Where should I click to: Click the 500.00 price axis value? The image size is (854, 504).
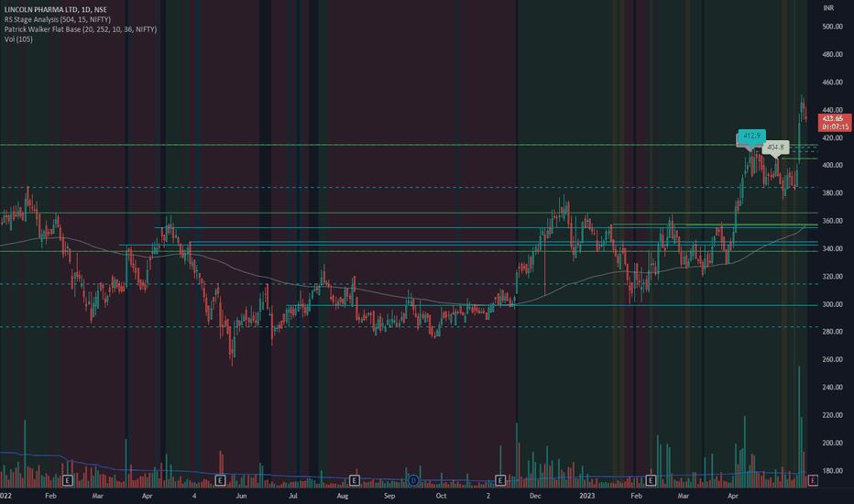[x=832, y=27]
